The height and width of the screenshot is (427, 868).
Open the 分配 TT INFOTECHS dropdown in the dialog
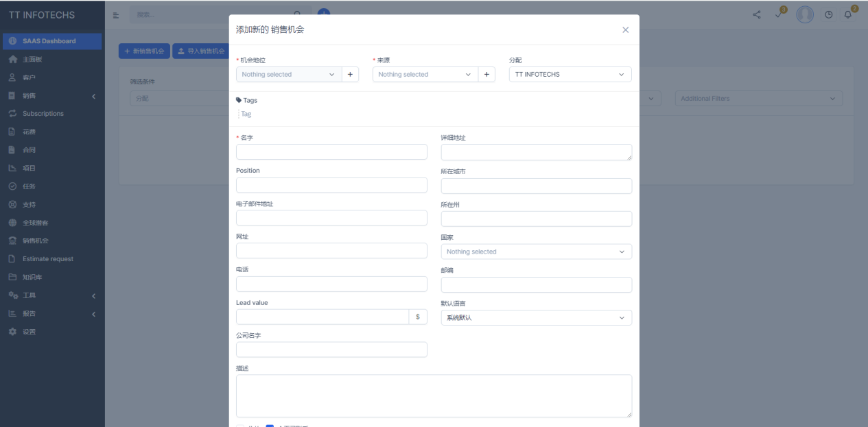tap(570, 75)
